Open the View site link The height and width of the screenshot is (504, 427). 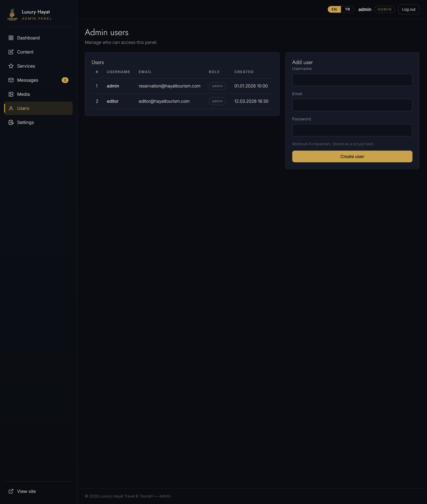(x=39, y=491)
